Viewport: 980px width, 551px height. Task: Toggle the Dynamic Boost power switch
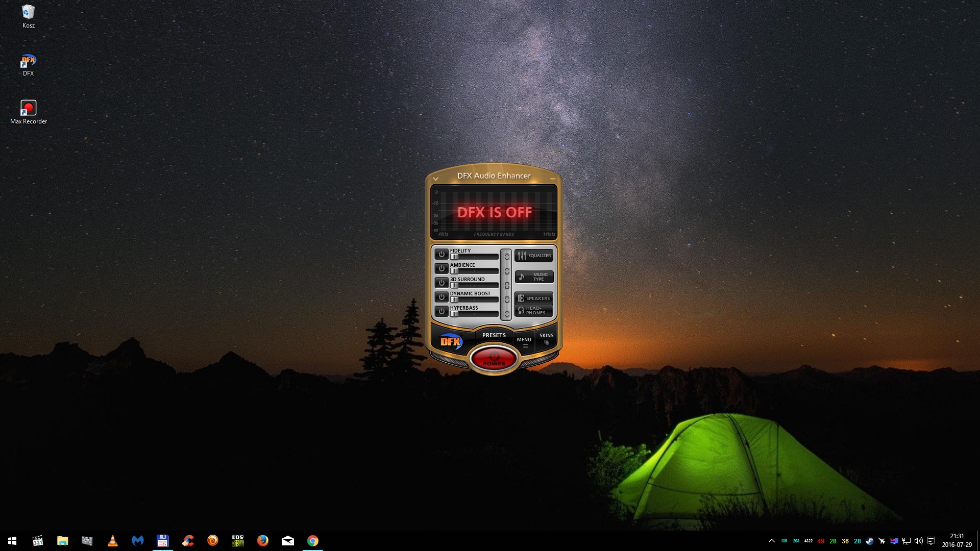click(442, 296)
